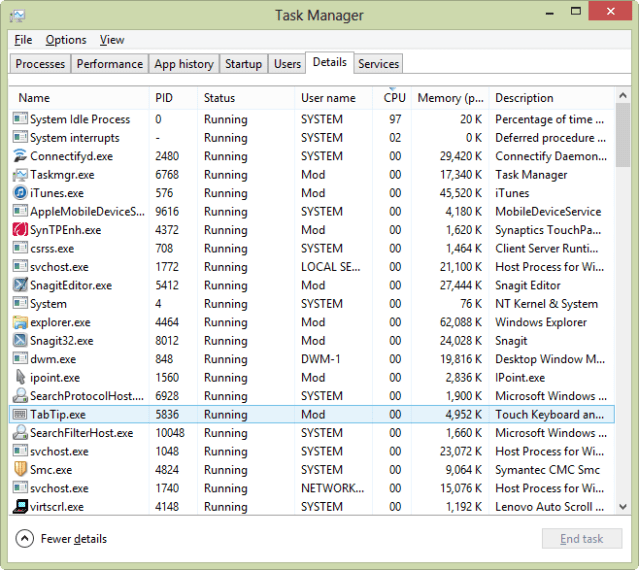This screenshot has width=639, height=570.
Task: Switch to the Users tab
Action: pyautogui.click(x=287, y=64)
